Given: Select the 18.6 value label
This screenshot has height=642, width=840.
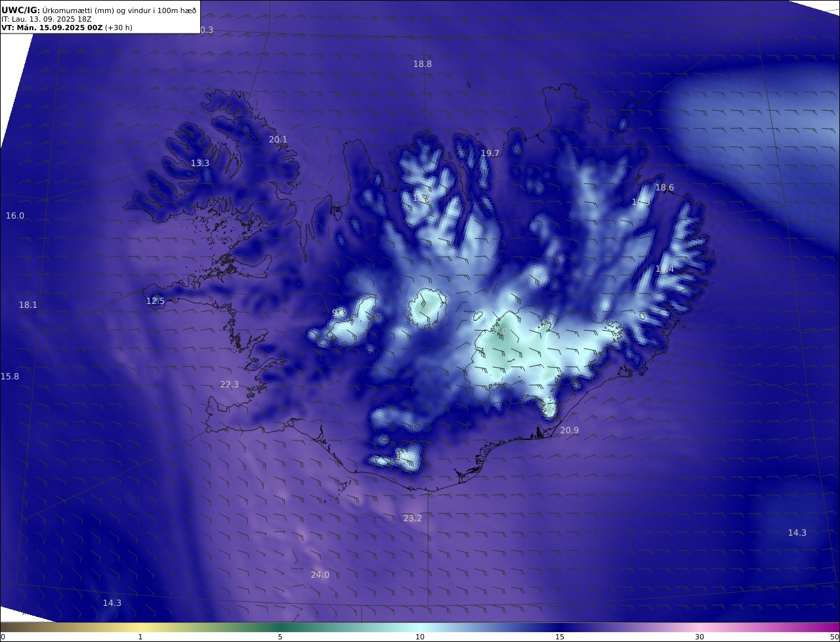Looking at the screenshot, I should click(x=665, y=188).
